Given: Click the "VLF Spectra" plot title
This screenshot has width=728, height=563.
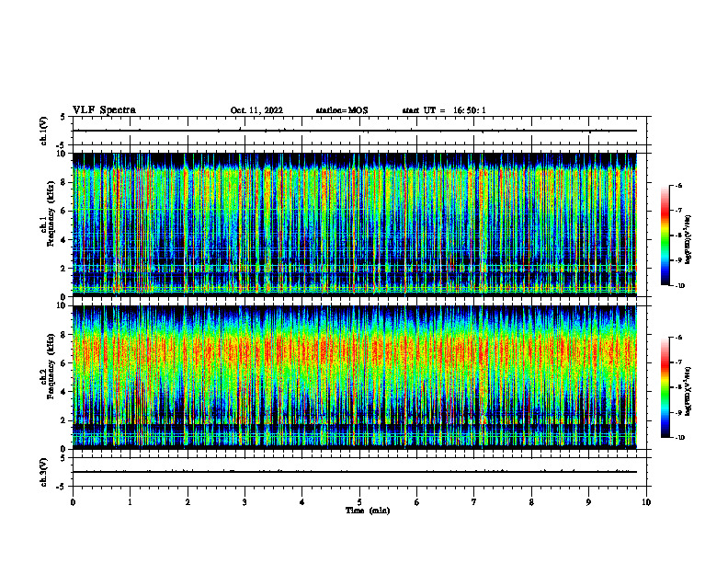Looking at the screenshot, I should tap(104, 110).
